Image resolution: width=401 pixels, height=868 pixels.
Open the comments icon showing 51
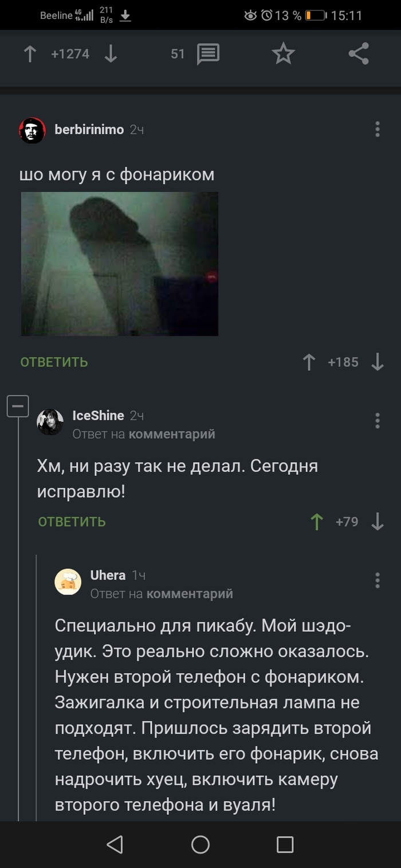[208, 54]
